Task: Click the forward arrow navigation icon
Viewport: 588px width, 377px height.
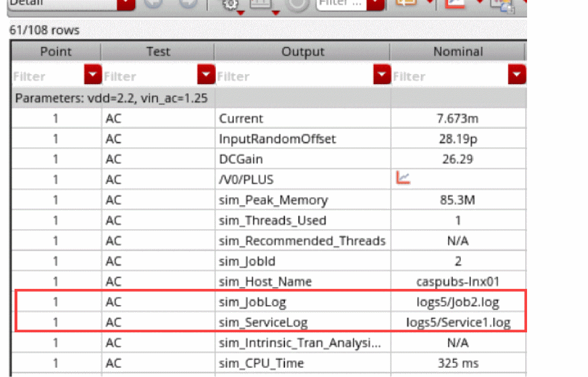Action: pos(187,3)
